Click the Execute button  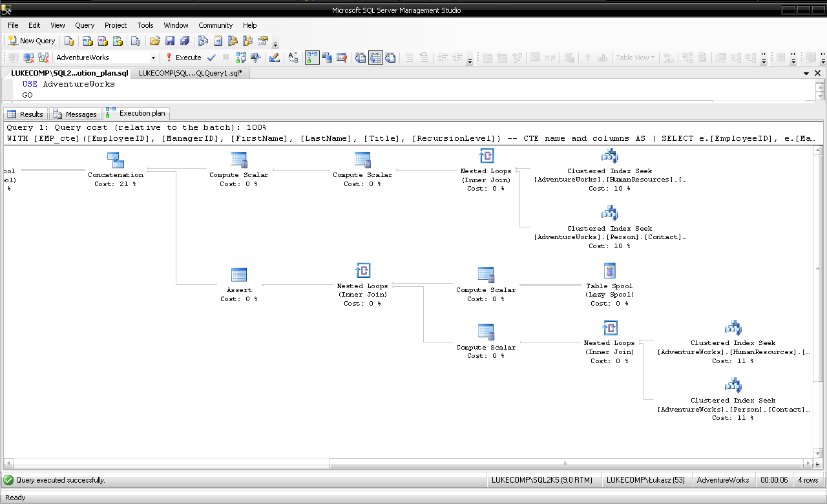pos(183,58)
